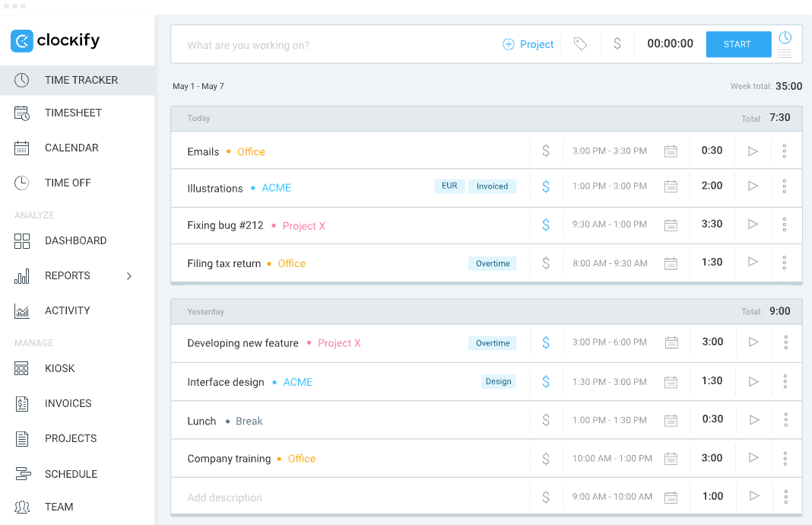Add a Project to the new entry
The width and height of the screenshot is (812, 525).
(528, 45)
